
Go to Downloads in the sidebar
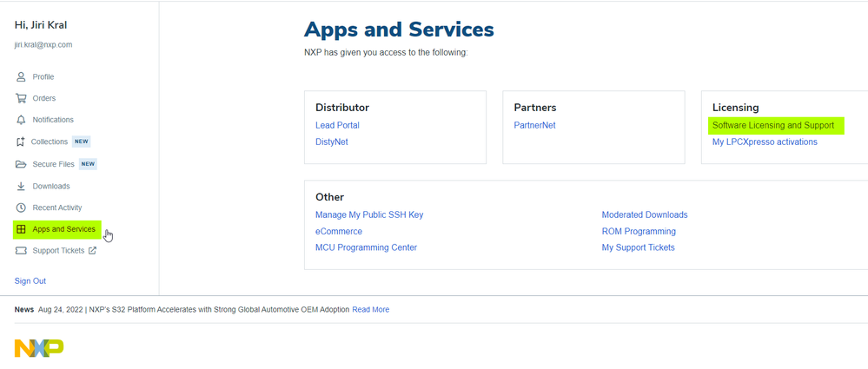point(51,187)
